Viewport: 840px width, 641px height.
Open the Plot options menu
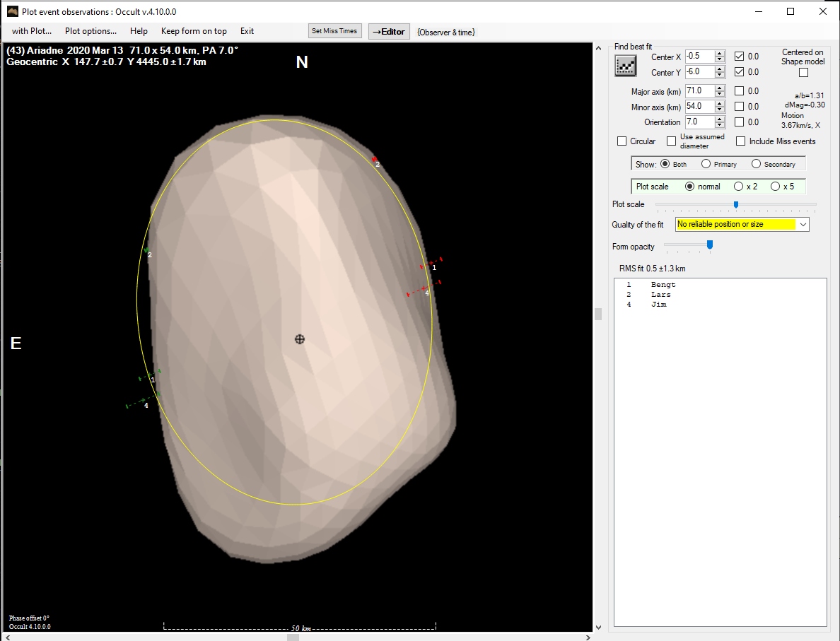(91, 31)
